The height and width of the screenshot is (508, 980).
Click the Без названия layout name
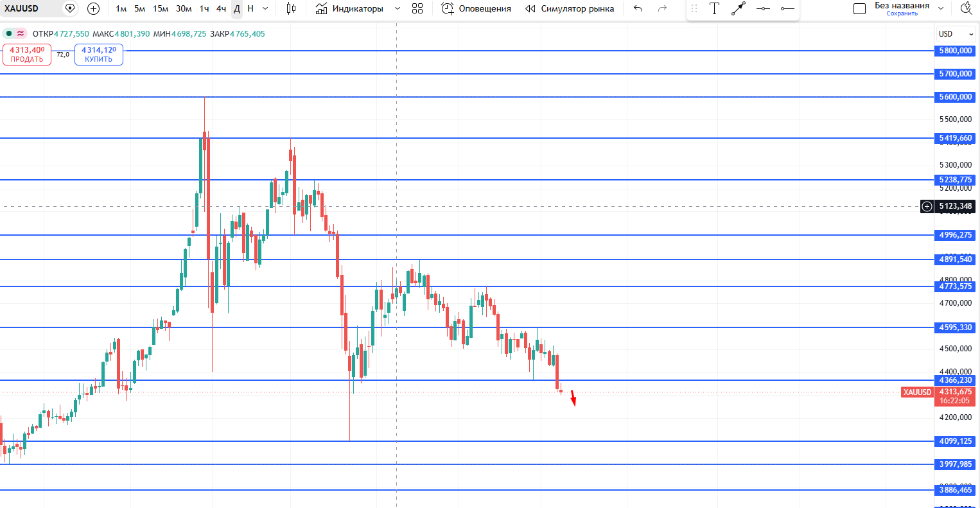[902, 5]
